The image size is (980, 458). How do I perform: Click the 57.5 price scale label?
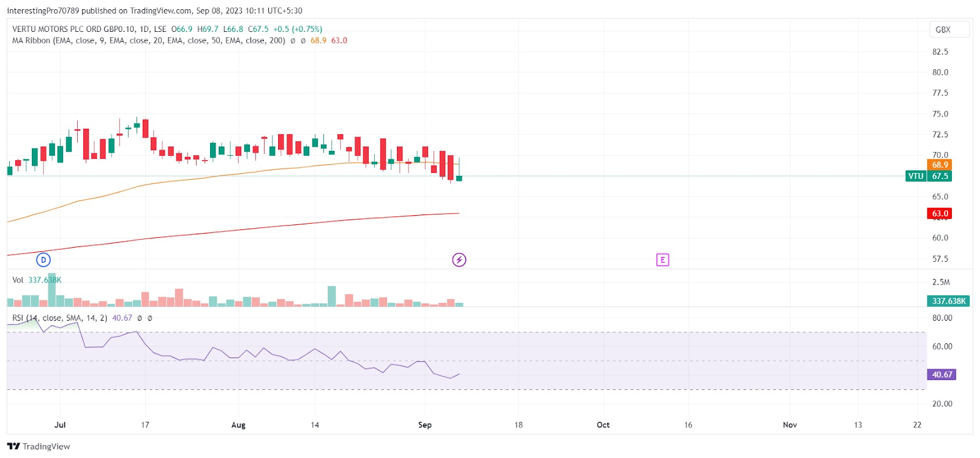tap(940, 259)
